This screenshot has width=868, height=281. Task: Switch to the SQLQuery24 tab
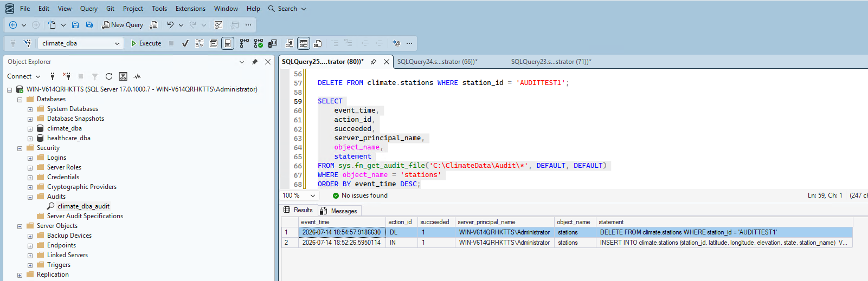(437, 62)
